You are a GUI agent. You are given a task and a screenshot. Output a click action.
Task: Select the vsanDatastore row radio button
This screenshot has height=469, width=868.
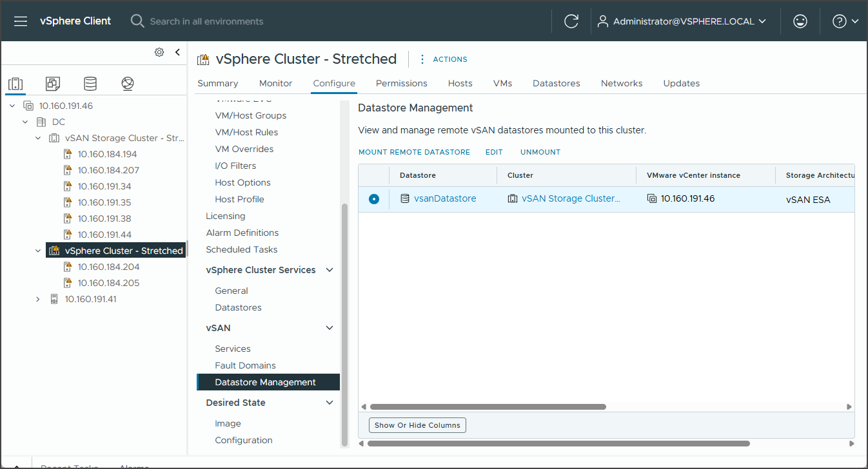click(374, 198)
